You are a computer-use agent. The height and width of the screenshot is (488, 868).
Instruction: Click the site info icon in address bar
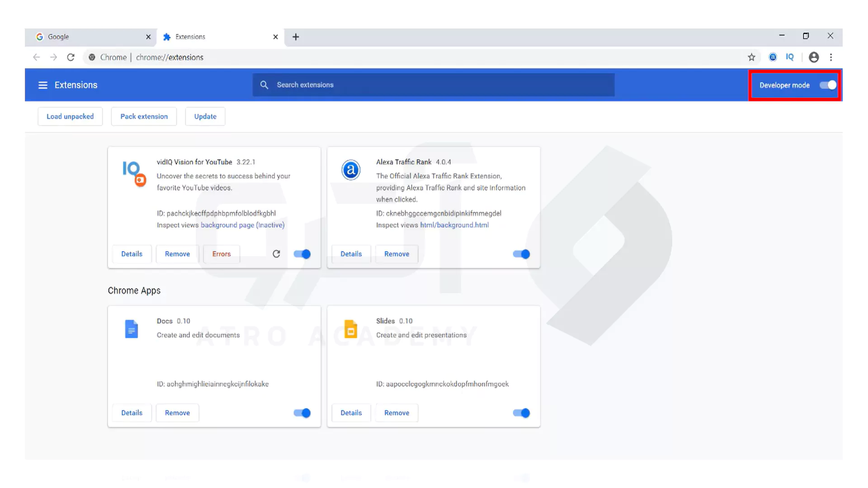92,57
